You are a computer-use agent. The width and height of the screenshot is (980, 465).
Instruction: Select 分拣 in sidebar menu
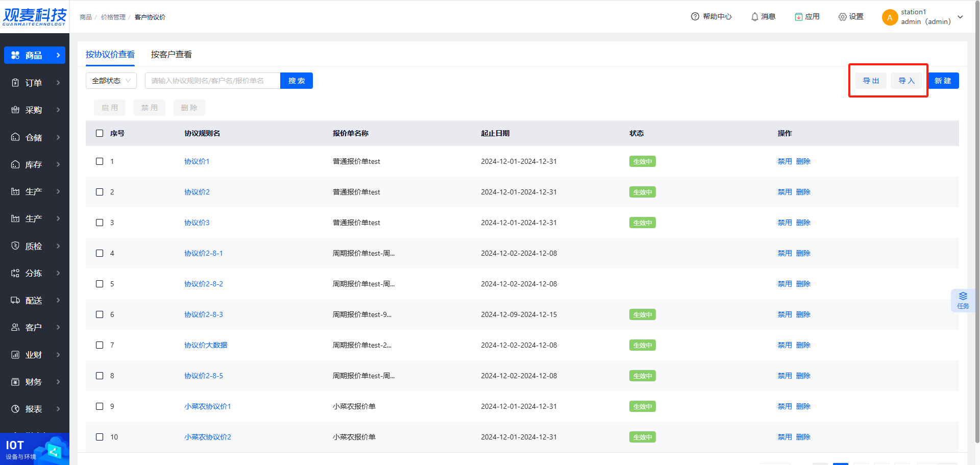point(35,273)
